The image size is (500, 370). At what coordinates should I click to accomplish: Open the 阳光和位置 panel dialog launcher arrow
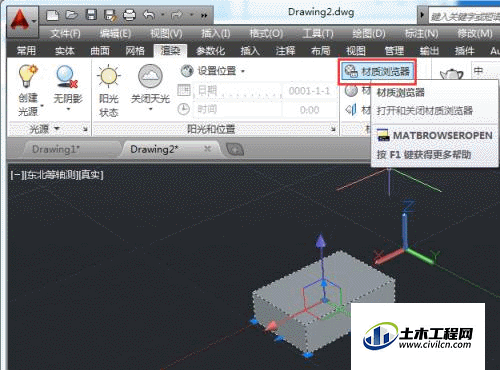(x=333, y=129)
